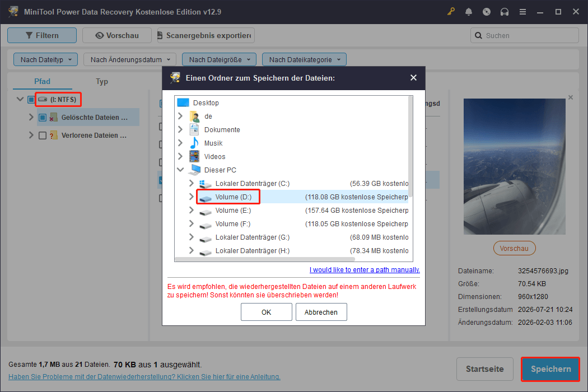The width and height of the screenshot is (588, 392).
Task: Open the Nach Dateityp dropdown
Action: [x=45, y=59]
